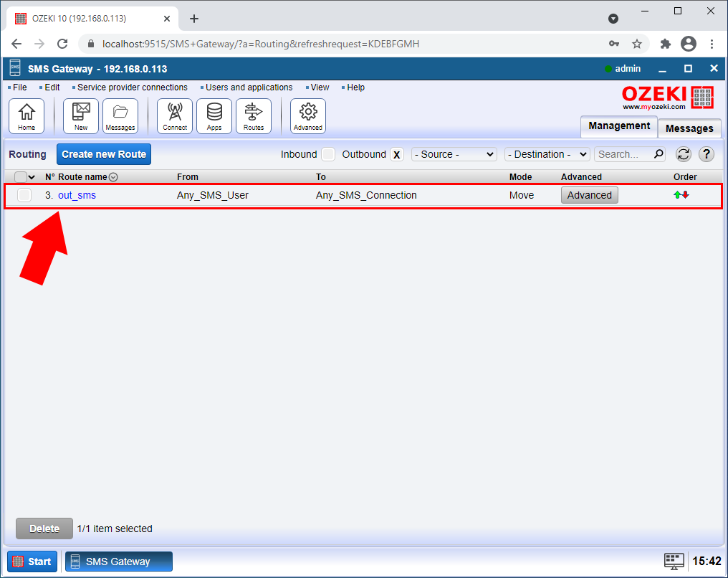The height and width of the screenshot is (578, 728).
Task: Click the route name sort circle icon
Action: tap(113, 177)
